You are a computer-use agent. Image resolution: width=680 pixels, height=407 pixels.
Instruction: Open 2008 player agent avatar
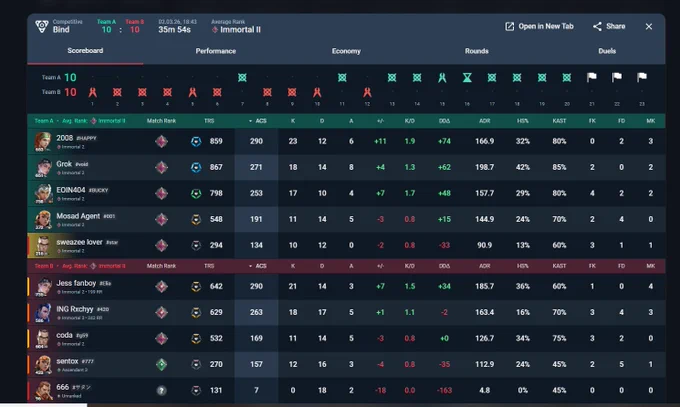(x=43, y=141)
